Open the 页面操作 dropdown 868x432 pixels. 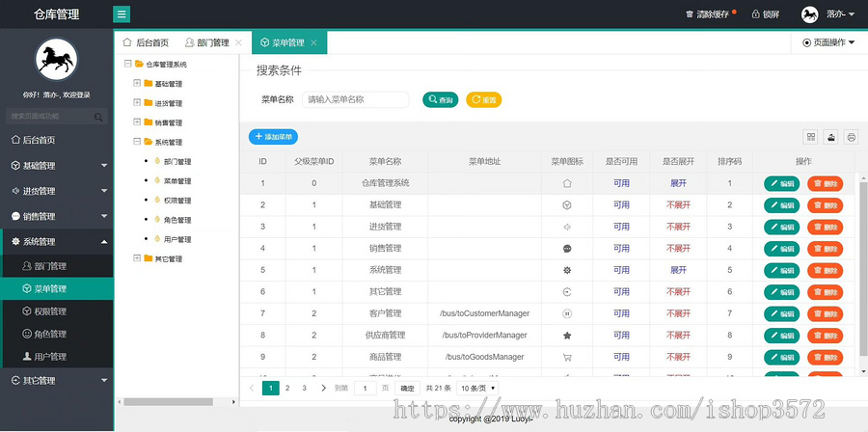(x=828, y=42)
